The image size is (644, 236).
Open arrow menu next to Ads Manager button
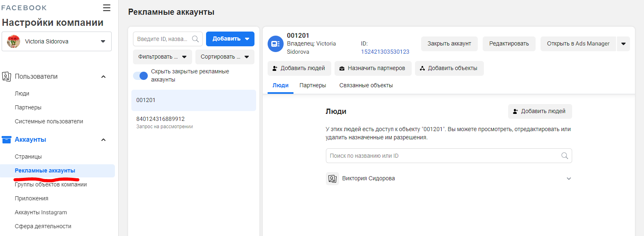pyautogui.click(x=623, y=44)
